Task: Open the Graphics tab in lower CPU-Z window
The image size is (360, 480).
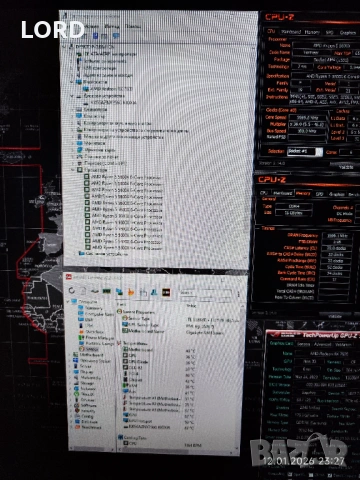Action: pyautogui.click(x=336, y=194)
